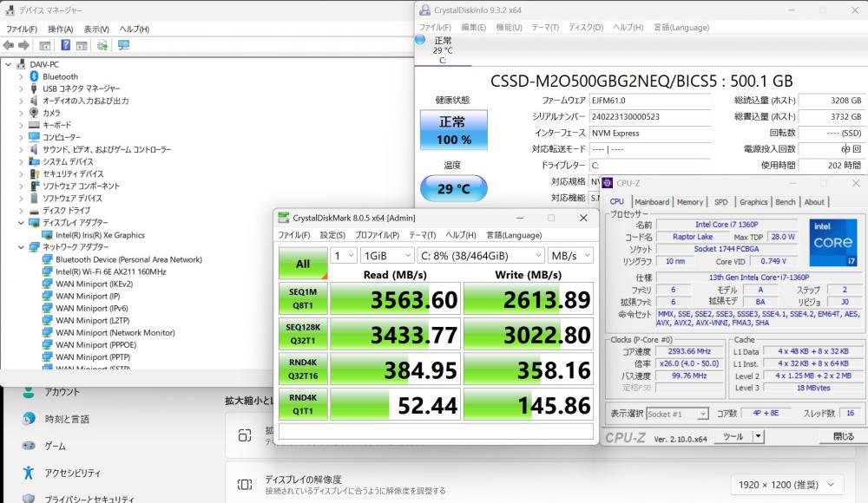Click Device Manager forward arrow toolbar icon

tap(23, 45)
